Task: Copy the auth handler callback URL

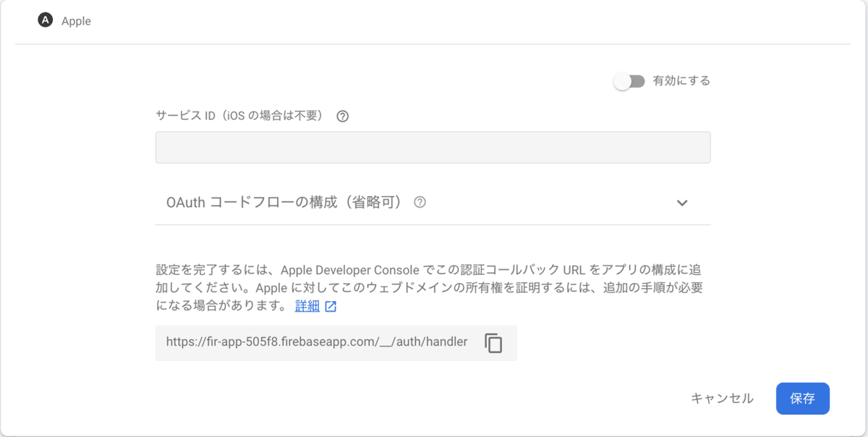Action: tap(493, 343)
